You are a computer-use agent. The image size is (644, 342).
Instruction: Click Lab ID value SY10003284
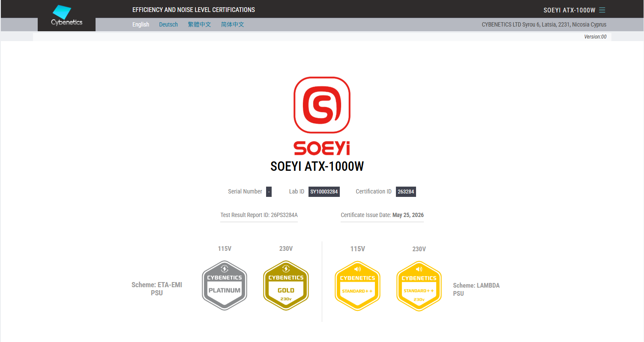324,191
